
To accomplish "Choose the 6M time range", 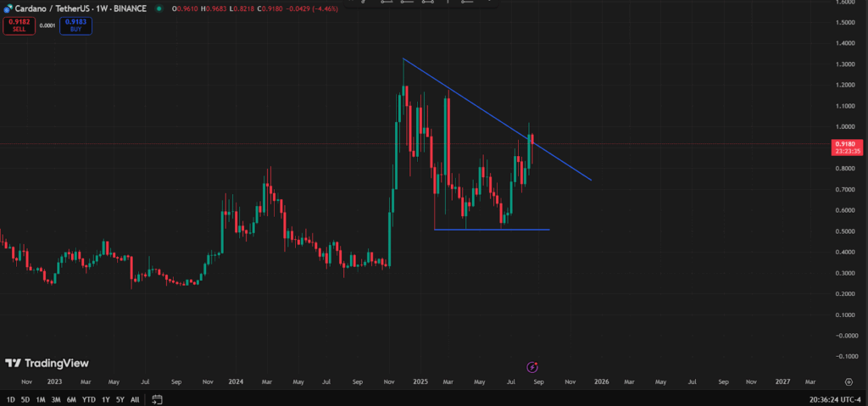I will (71, 399).
